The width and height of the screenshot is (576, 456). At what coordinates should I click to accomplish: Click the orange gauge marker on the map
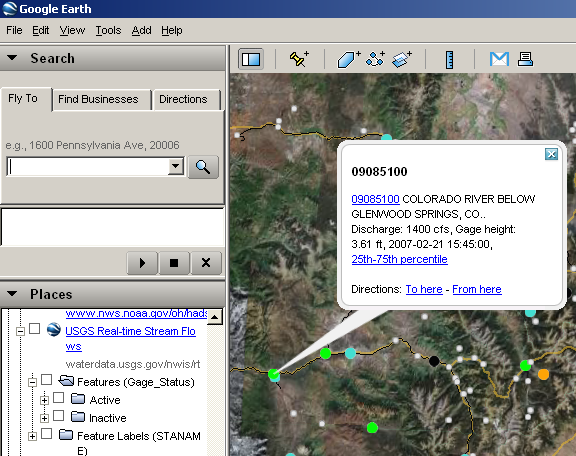(543, 374)
